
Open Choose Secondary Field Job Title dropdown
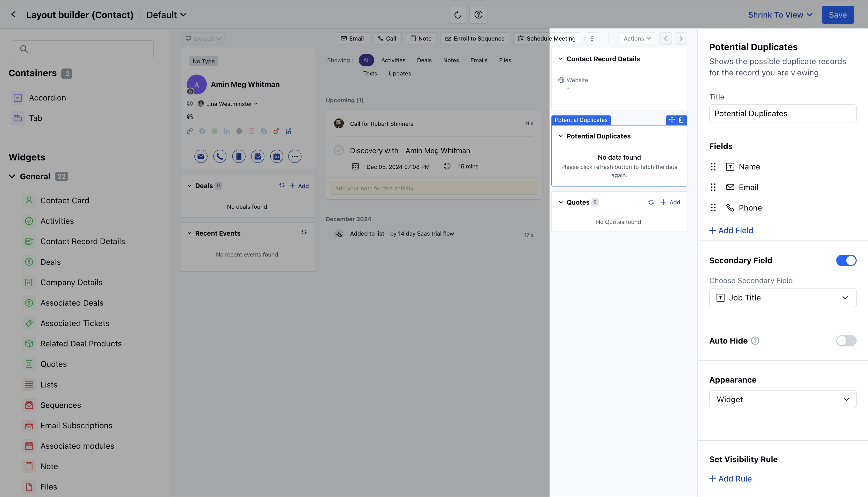point(782,298)
